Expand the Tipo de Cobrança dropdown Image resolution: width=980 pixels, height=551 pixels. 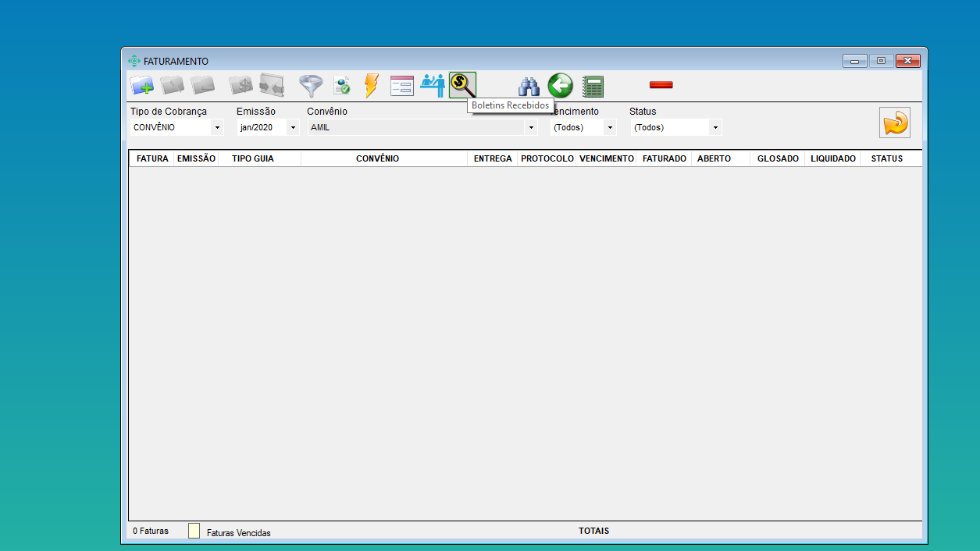(x=217, y=127)
